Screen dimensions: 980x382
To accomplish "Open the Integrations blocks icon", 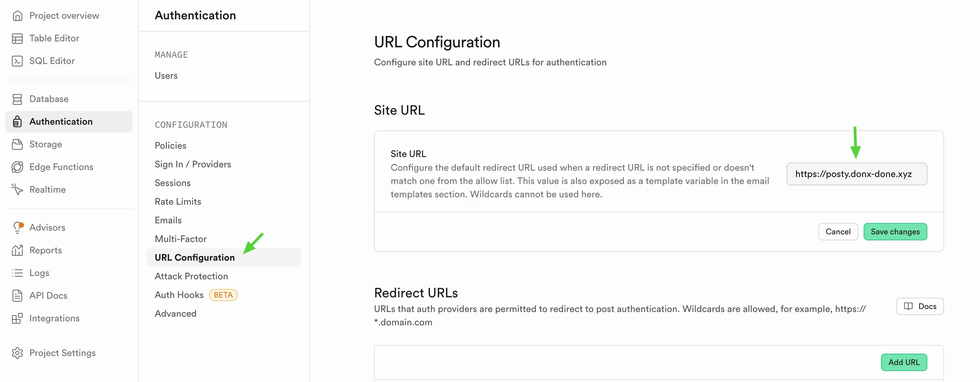I will click(x=17, y=318).
